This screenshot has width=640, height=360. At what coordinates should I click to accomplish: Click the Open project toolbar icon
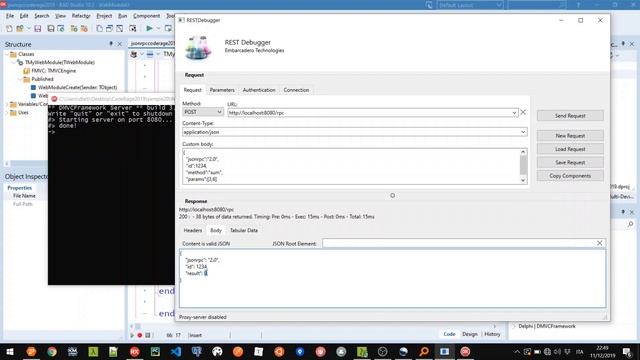tap(20, 29)
